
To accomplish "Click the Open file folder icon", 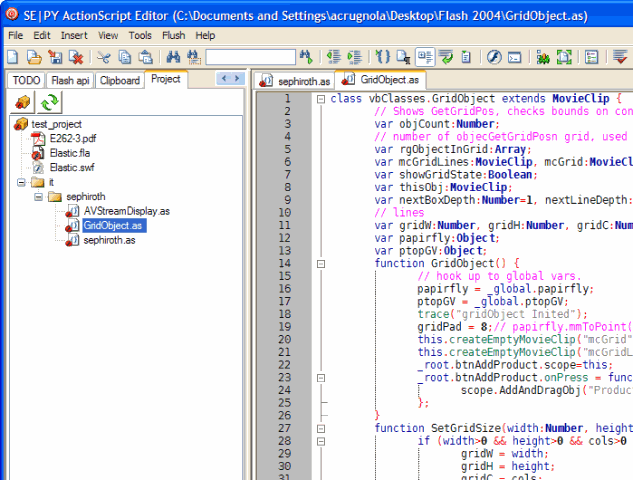I will click(34, 57).
